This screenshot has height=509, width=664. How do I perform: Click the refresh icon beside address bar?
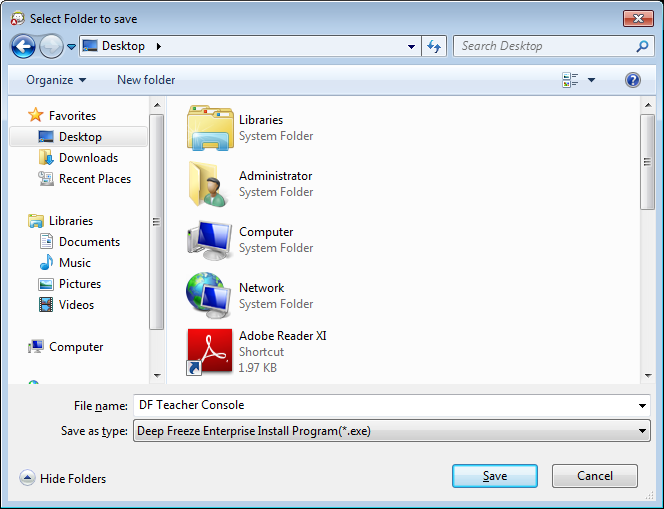434,46
